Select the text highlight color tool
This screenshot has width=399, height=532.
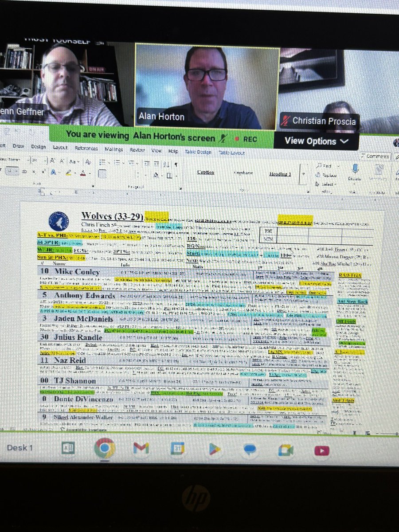pyautogui.click(x=69, y=172)
